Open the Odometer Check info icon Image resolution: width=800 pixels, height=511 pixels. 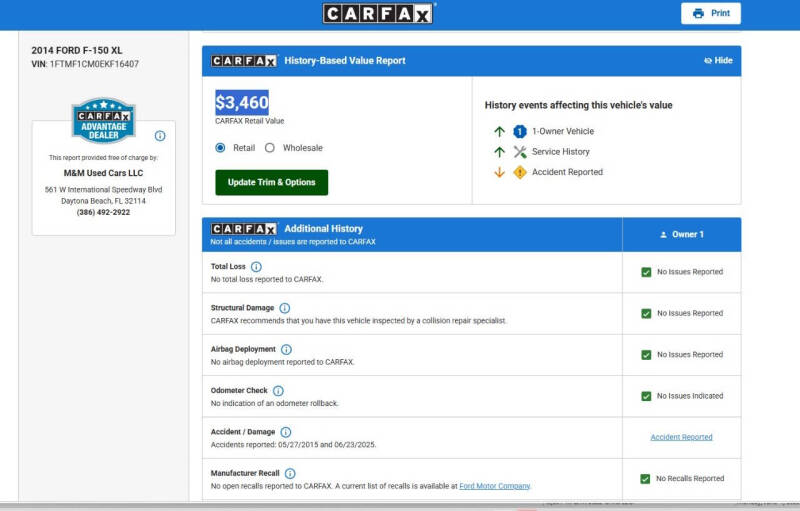278,391
